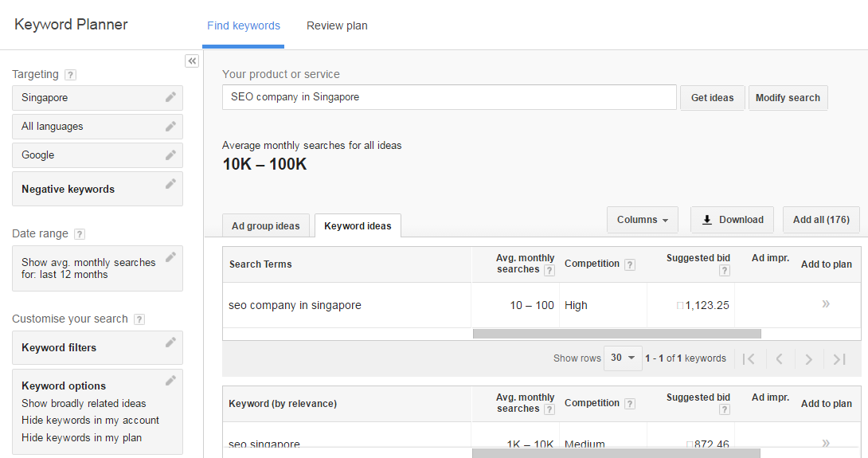Screen dimensions: 868x458
Task: Open help for Avg. monthly searches in Keyword table
Action: [x=549, y=409]
